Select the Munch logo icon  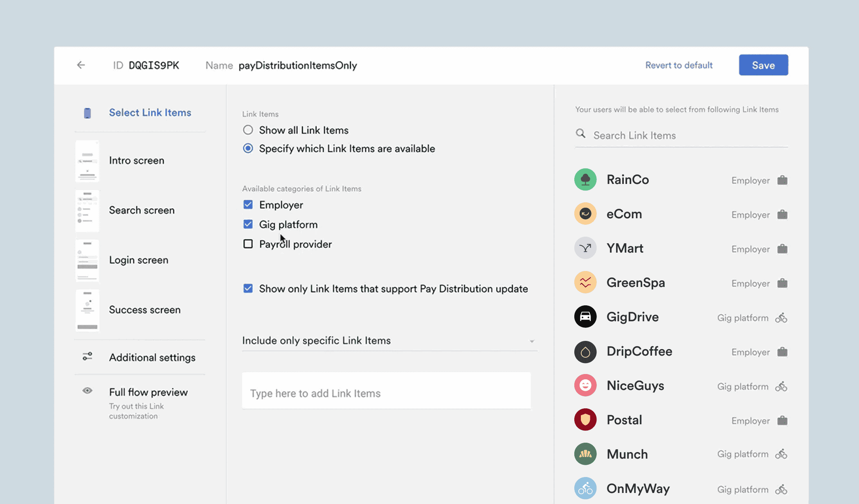585,454
